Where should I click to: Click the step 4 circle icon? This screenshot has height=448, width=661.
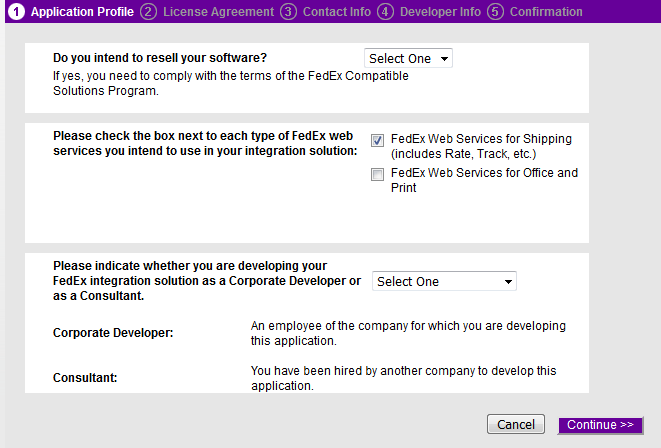pyautogui.click(x=385, y=12)
